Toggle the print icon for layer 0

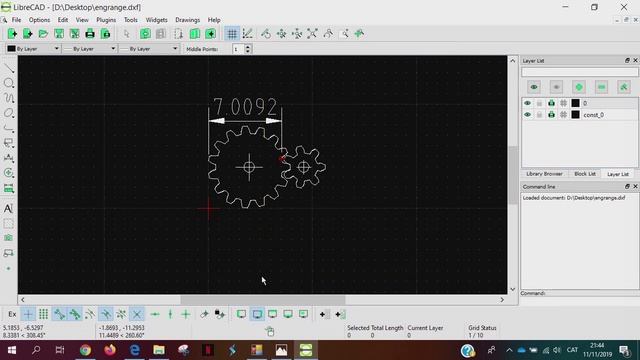(551, 103)
